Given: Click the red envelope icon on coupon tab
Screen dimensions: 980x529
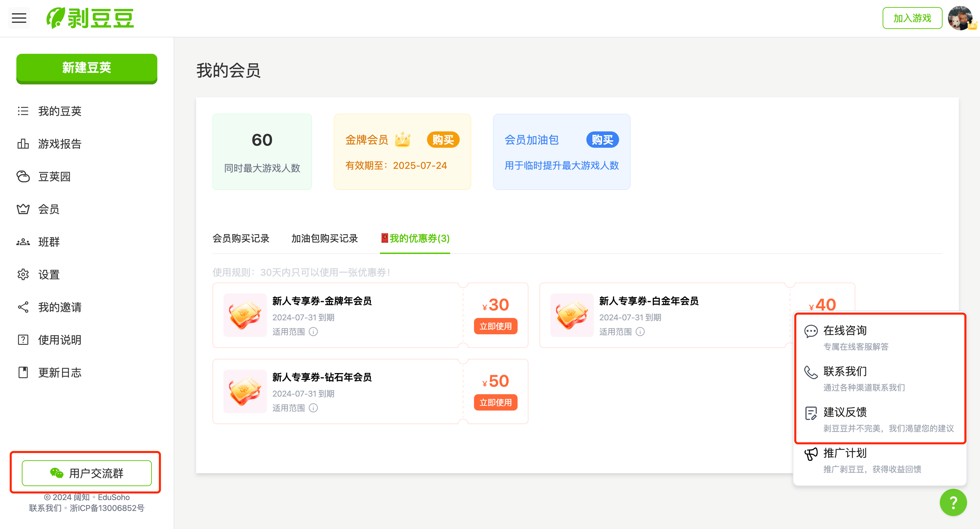Looking at the screenshot, I should coord(385,238).
